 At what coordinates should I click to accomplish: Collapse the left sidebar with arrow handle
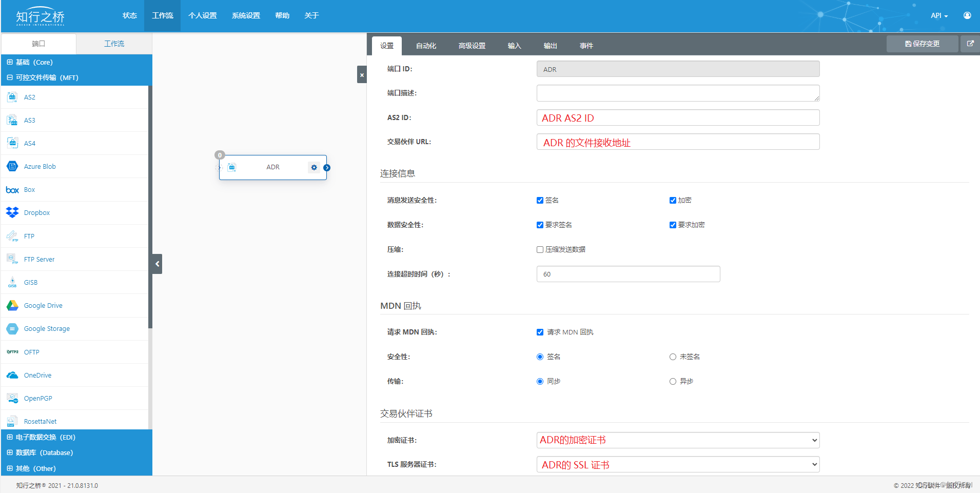point(158,264)
